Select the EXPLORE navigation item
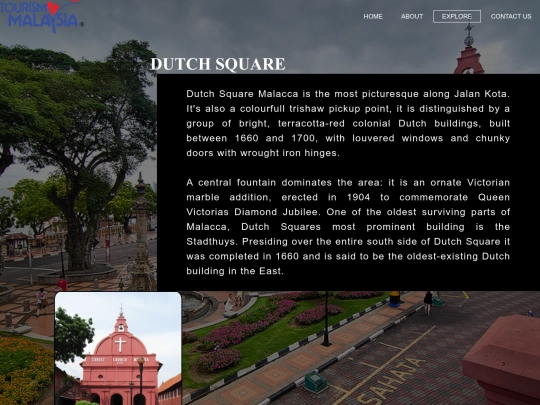Viewport: 540px width, 405px height. pos(457,17)
